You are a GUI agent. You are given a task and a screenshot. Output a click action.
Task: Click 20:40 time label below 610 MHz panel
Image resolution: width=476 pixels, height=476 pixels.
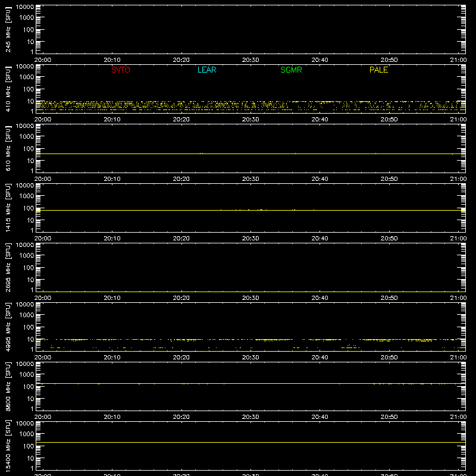coord(320,179)
